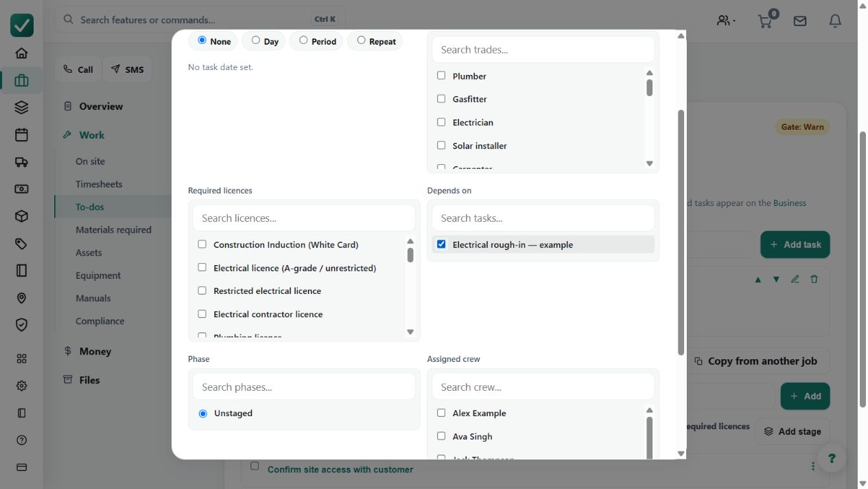This screenshot has width=868, height=489.
Task: Open the layers stack sidebar icon
Action: click(21, 107)
